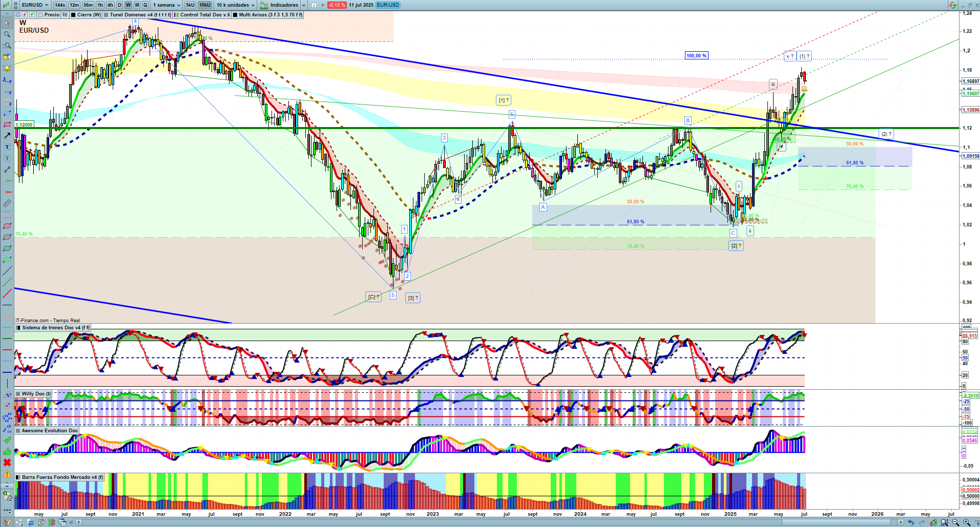Choose the zoom-to-area rectangle tool
The image size is (980, 527).
[x=7, y=46]
